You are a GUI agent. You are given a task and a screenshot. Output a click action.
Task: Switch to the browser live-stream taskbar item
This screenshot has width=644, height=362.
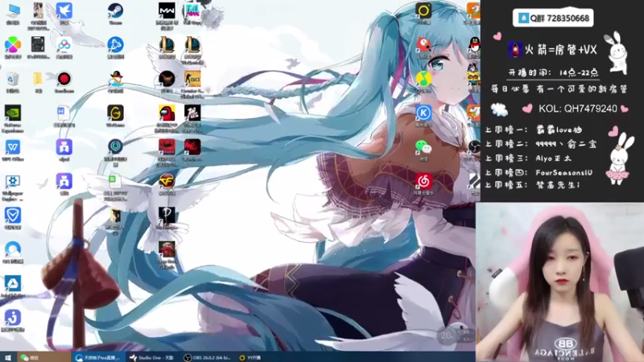pyautogui.click(x=98, y=357)
